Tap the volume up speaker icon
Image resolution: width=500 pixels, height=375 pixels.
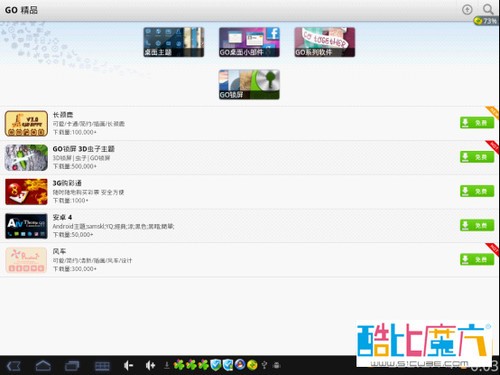click(150, 366)
